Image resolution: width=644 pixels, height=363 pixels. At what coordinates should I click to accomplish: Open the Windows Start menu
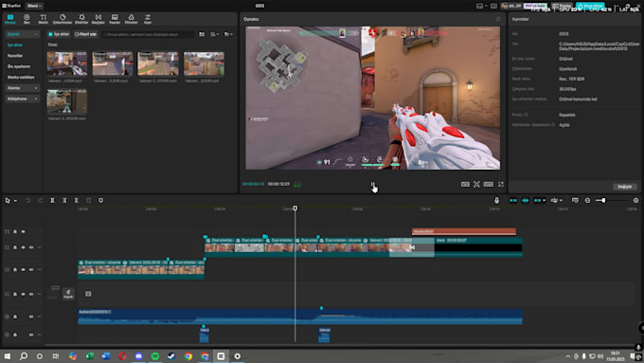click(x=7, y=356)
